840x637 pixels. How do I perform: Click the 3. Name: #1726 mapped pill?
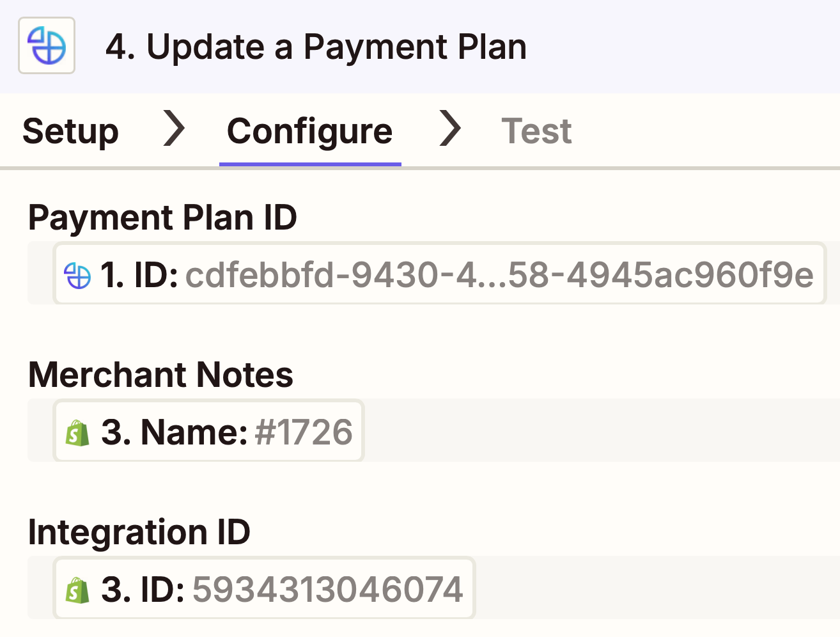[209, 431]
